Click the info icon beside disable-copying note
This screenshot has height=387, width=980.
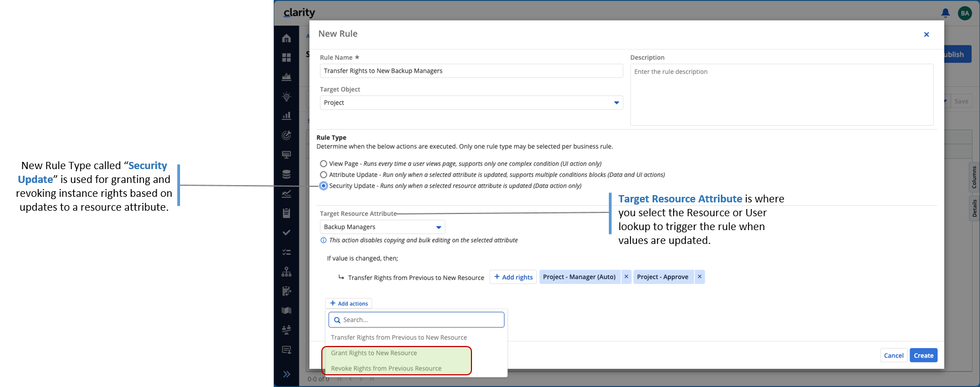tap(324, 240)
